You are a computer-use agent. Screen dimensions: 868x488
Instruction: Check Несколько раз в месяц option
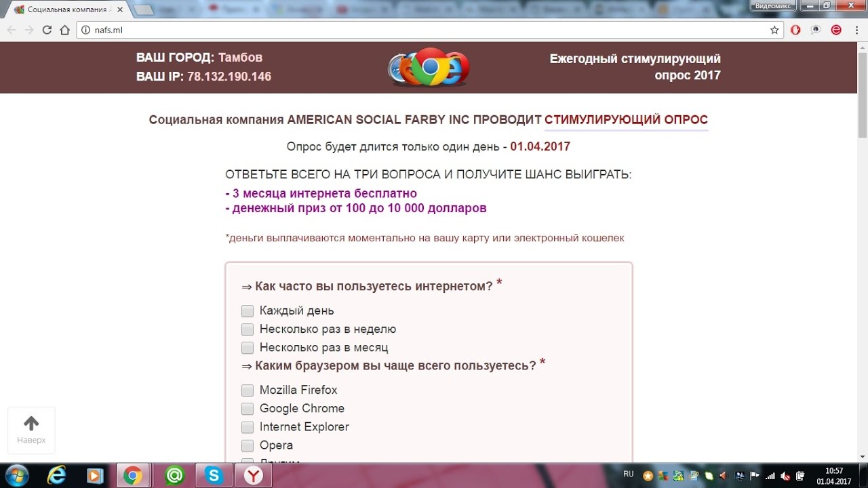248,348
